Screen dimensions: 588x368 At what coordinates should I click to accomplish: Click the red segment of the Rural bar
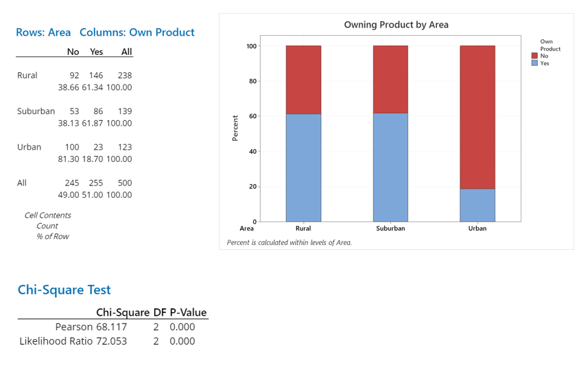point(303,80)
